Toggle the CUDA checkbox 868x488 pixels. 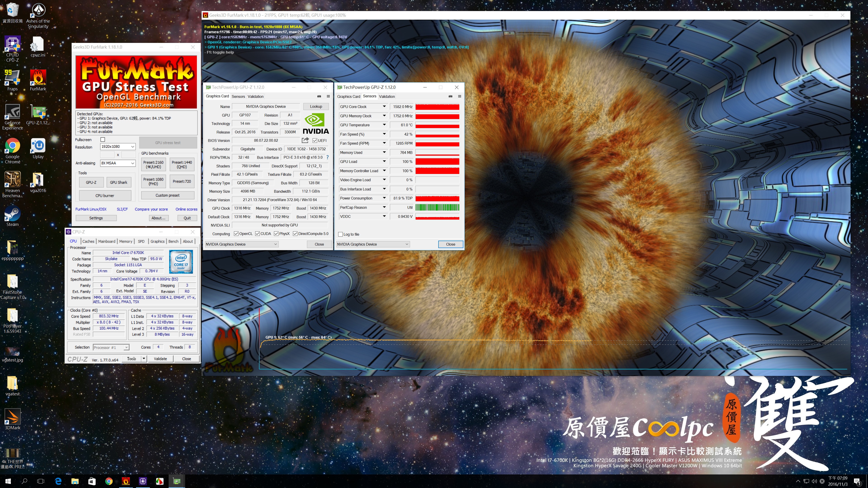tap(257, 234)
